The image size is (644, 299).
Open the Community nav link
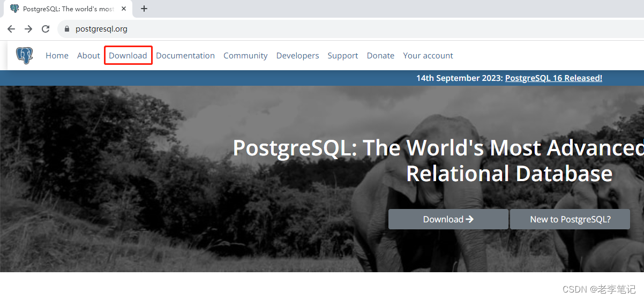[x=245, y=56]
